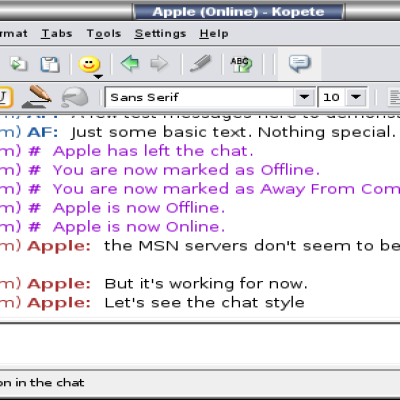Open the partially visible Format menu

pos(14,34)
